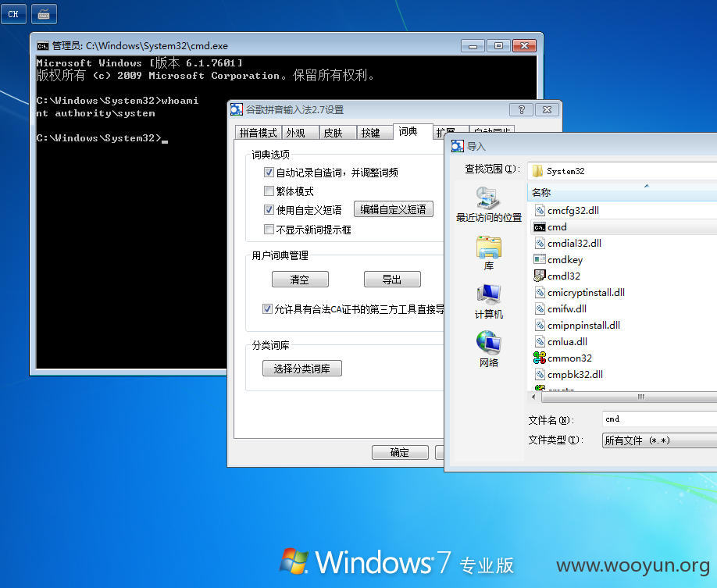Toggle 自动记录自造词 checkbox
The height and width of the screenshot is (588, 717).
pos(269,173)
